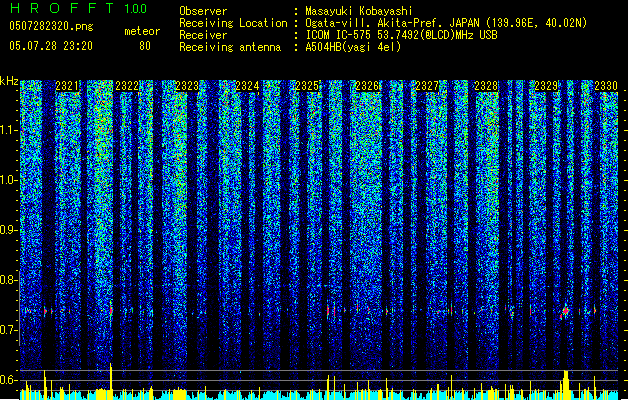
Task: Select the antenna value A504HB(yagi 4el)
Action: click(353, 47)
